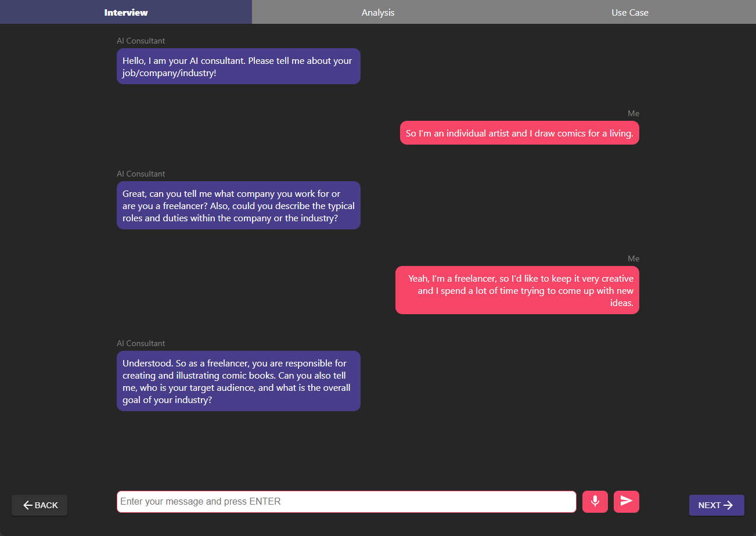Click the 'Yeah, I'm a freelancer' reply bubble

point(517,290)
